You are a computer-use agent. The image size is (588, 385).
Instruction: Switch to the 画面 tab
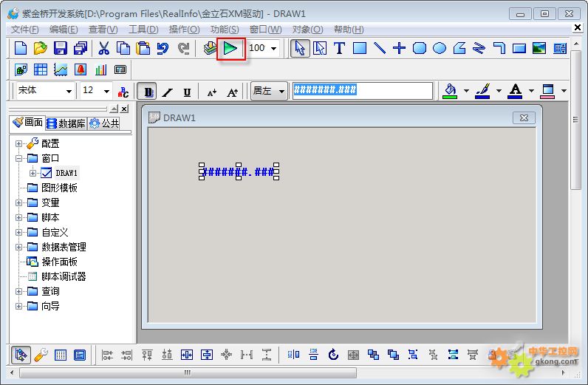tap(27, 123)
